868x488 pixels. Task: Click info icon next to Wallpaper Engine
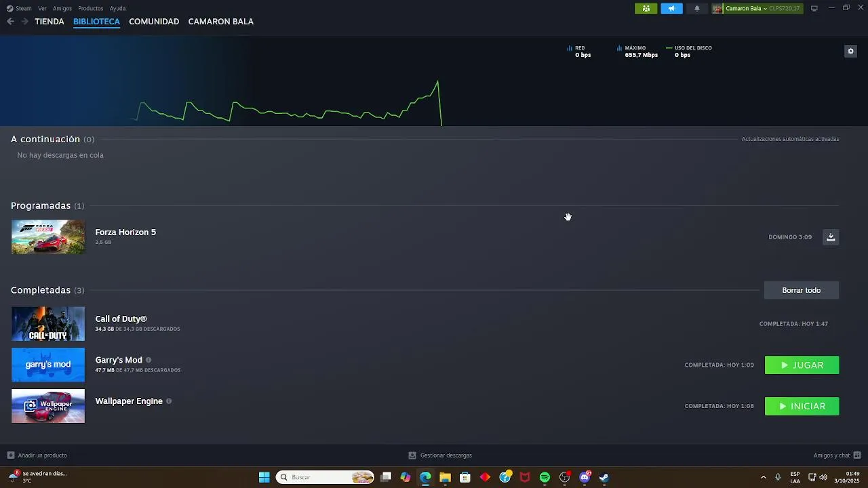[x=169, y=401]
